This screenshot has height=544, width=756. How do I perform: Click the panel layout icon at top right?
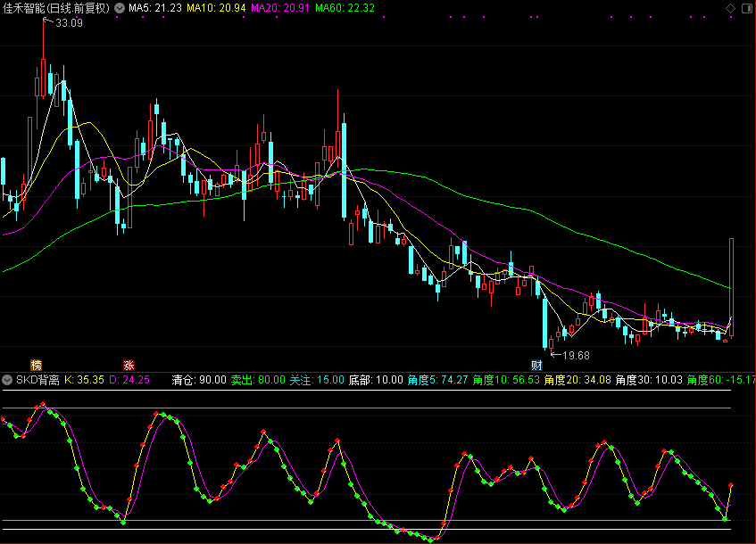[747, 8]
